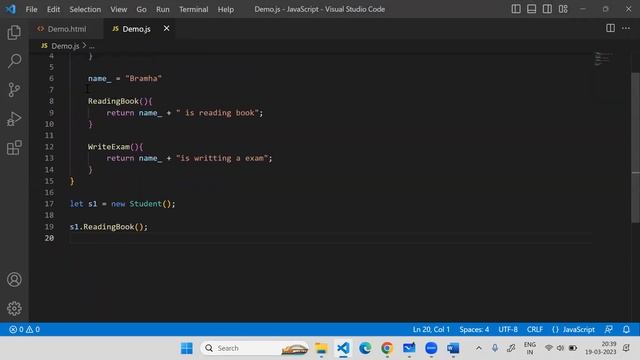Click Ln 20, Col 1 in status bar

click(x=431, y=329)
